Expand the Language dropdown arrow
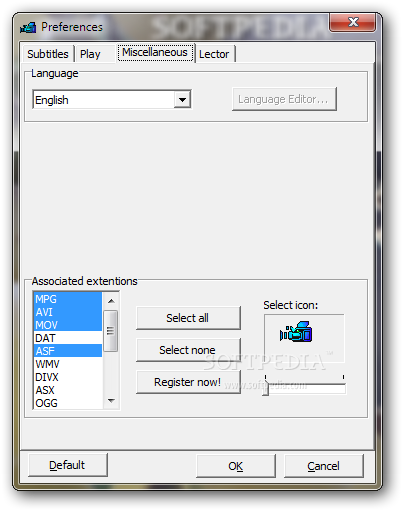 (182, 99)
